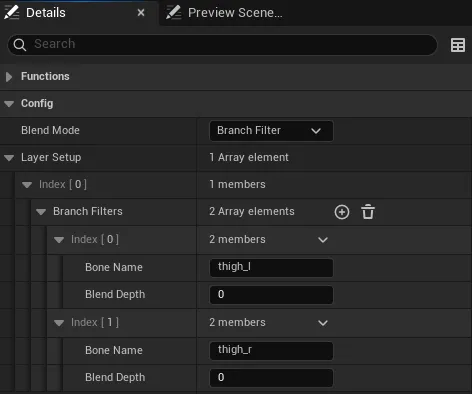Open the property matrix grid view icon

click(458, 45)
